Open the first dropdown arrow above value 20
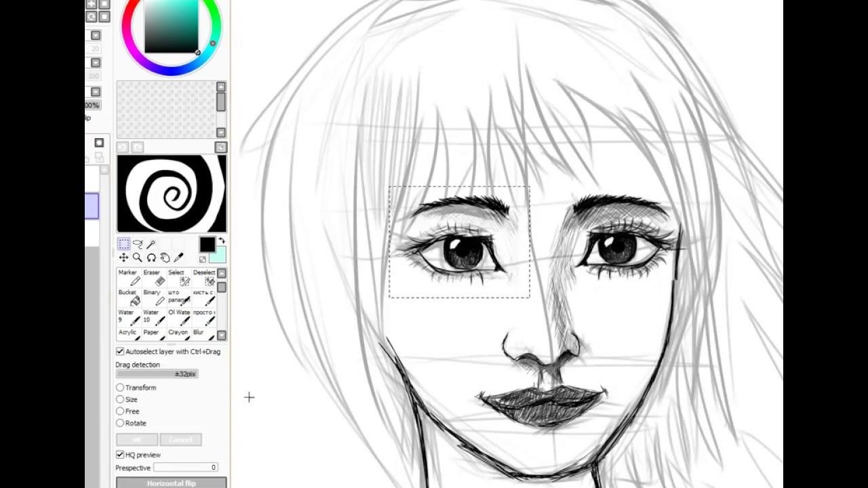This screenshot has height=488, width=868. (96, 35)
